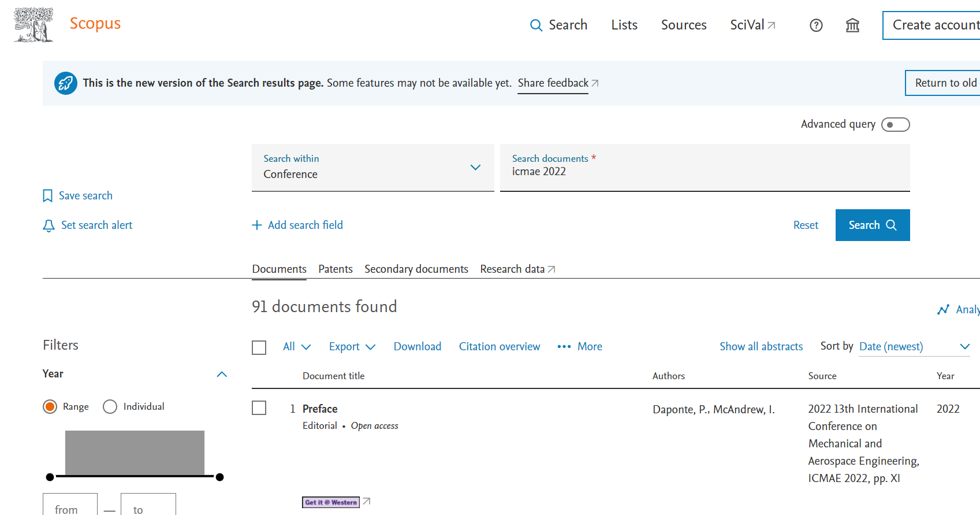Open the Secondary documents tab
Screen dimensions: 980x515
(416, 269)
